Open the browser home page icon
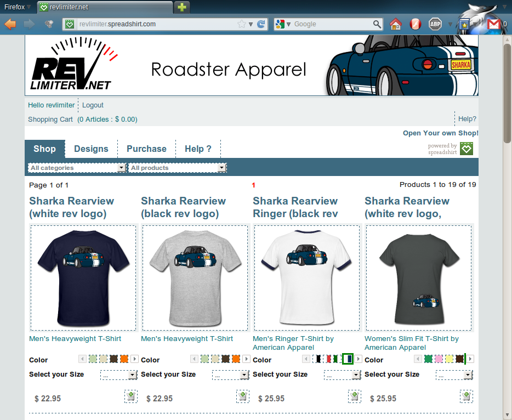512x420 pixels. (x=395, y=24)
